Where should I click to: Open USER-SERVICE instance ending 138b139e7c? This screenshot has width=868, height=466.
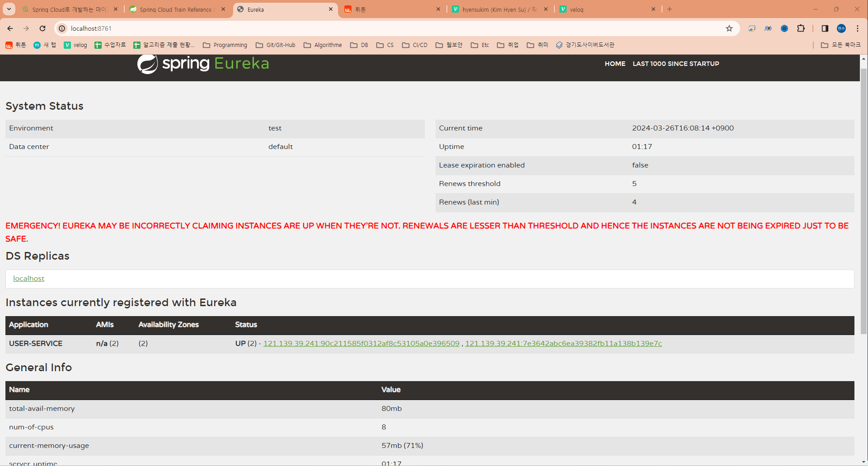tap(563, 344)
